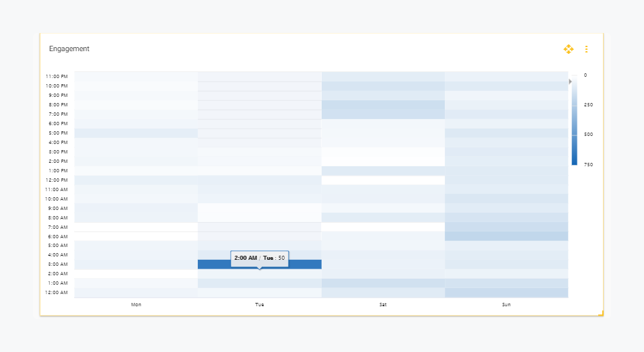Click the 11:00 PM axis label
This screenshot has height=352, width=644.
click(x=57, y=76)
